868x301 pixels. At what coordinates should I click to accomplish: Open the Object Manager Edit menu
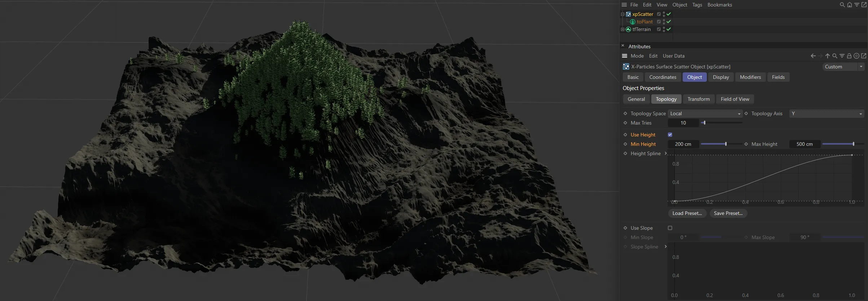(x=647, y=5)
